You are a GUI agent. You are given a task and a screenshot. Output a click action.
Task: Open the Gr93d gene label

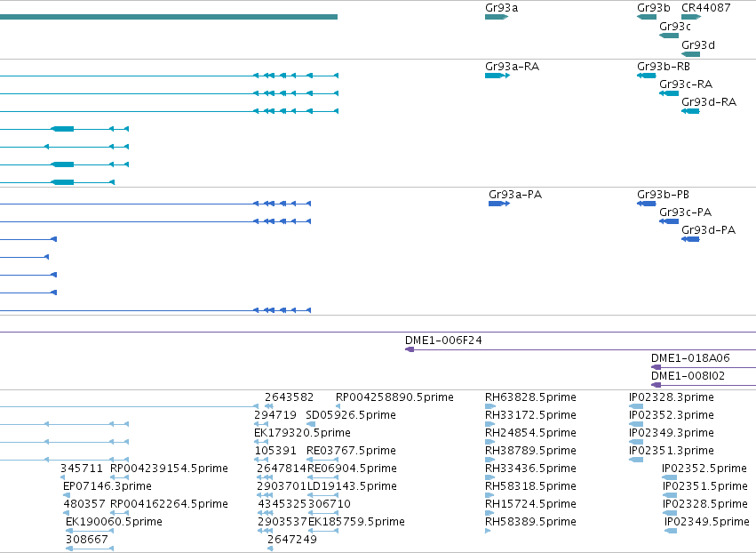coord(698,44)
